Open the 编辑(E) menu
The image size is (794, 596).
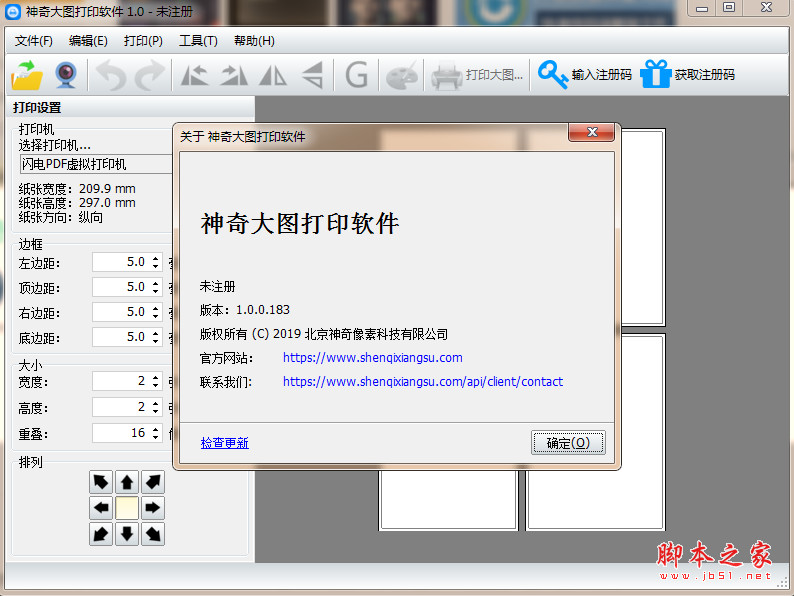88,41
